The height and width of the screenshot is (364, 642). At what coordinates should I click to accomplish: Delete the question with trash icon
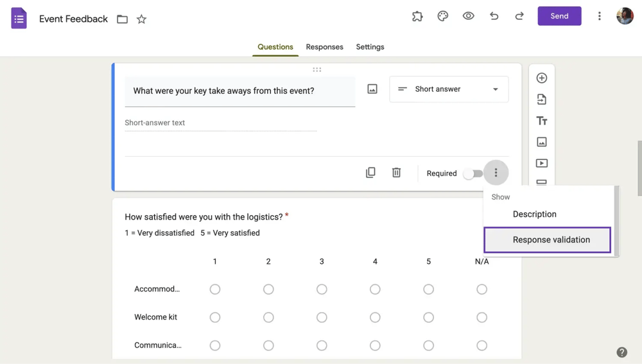click(396, 173)
